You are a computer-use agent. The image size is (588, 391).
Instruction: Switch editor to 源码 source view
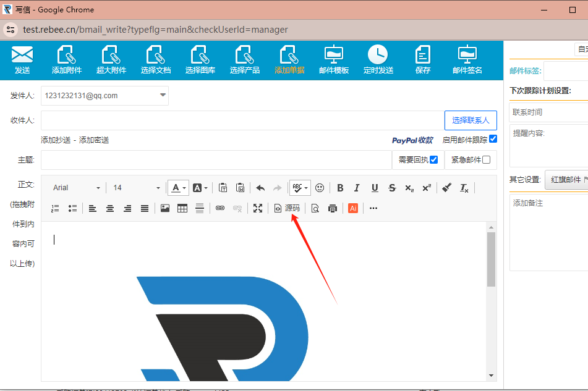[287, 208]
